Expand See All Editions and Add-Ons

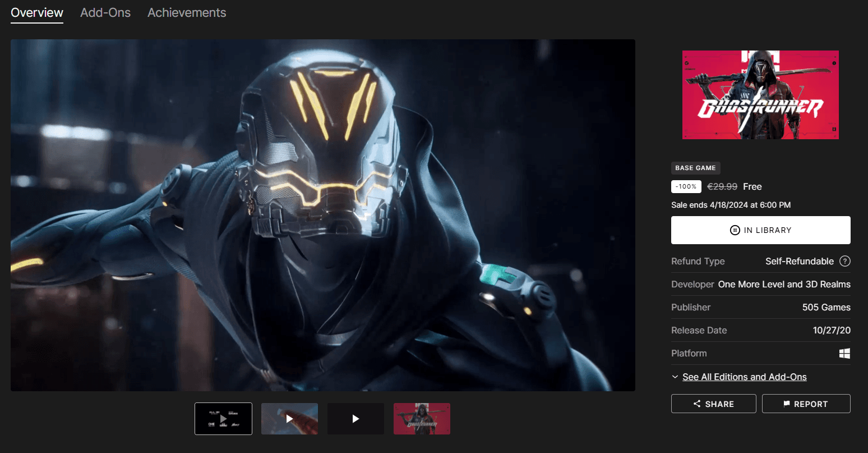pyautogui.click(x=744, y=377)
